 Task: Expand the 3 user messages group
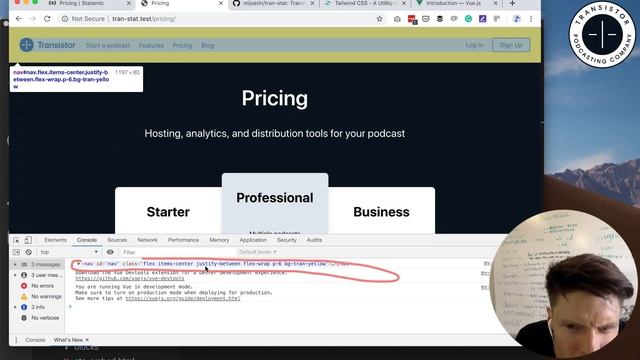[16, 275]
